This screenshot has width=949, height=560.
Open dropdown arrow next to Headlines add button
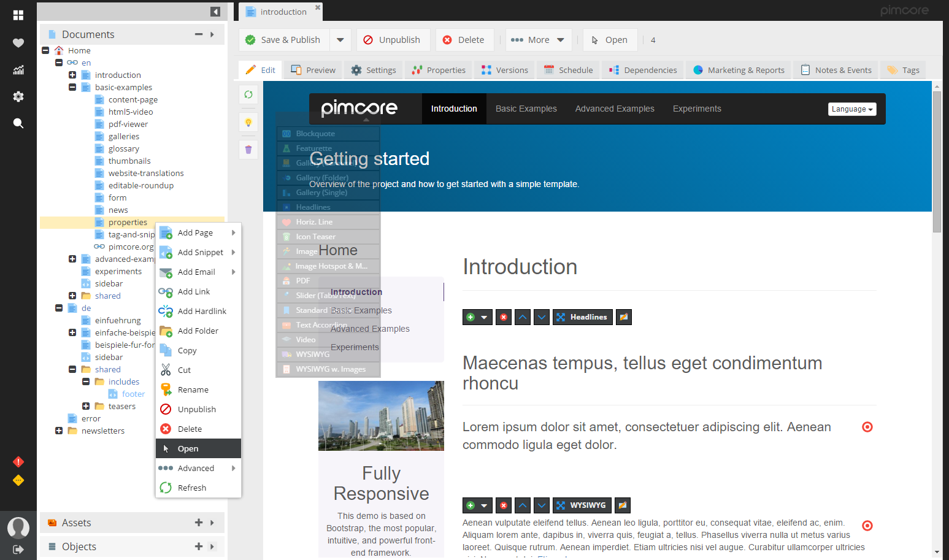[x=484, y=317]
